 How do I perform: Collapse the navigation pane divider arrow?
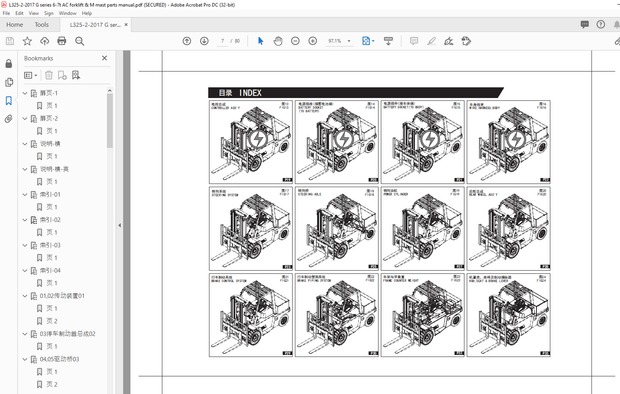[x=119, y=225]
